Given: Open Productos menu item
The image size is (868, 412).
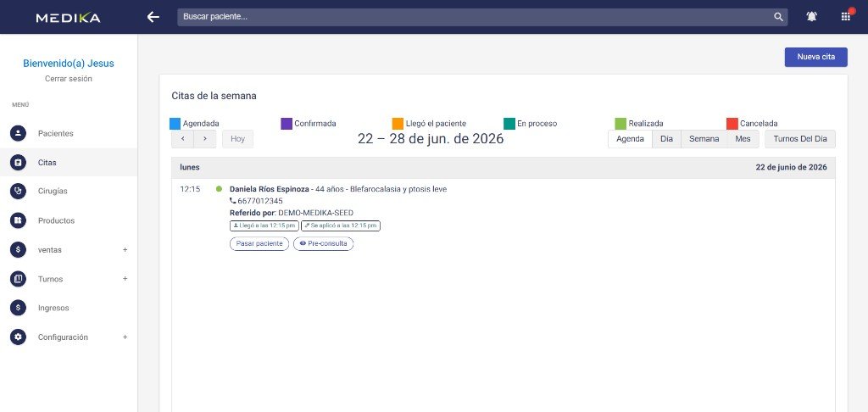Looking at the screenshot, I should [69, 220].
